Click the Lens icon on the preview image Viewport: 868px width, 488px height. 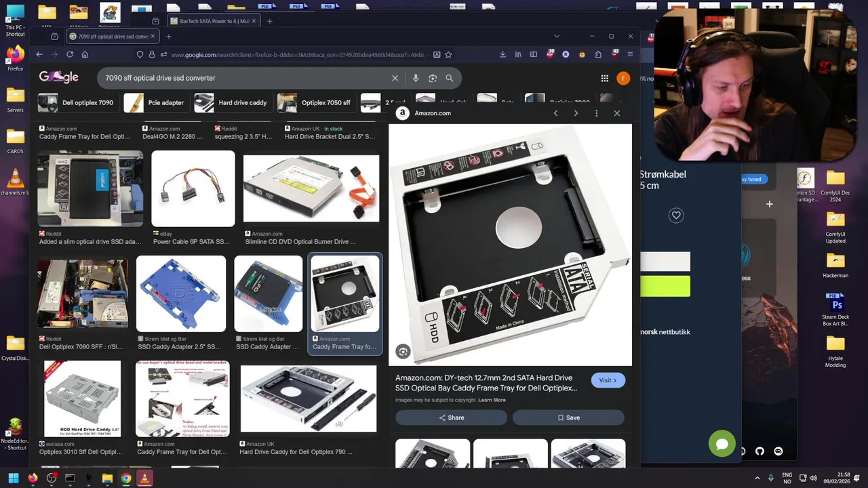point(403,351)
